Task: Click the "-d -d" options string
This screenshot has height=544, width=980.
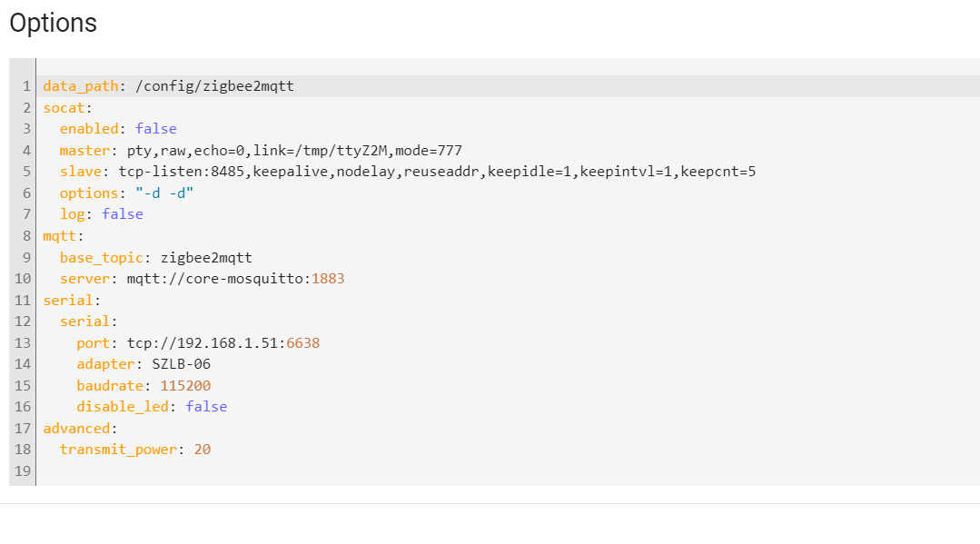Action: click(164, 193)
